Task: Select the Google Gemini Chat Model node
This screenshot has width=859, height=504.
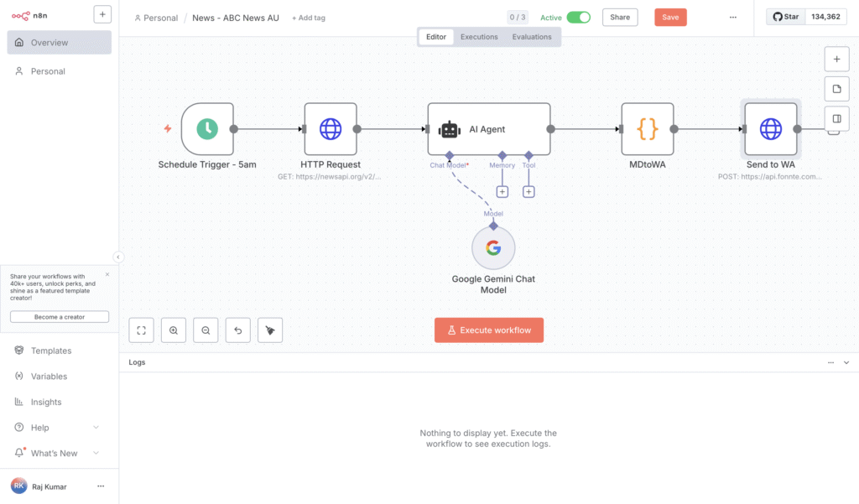Action: click(493, 247)
